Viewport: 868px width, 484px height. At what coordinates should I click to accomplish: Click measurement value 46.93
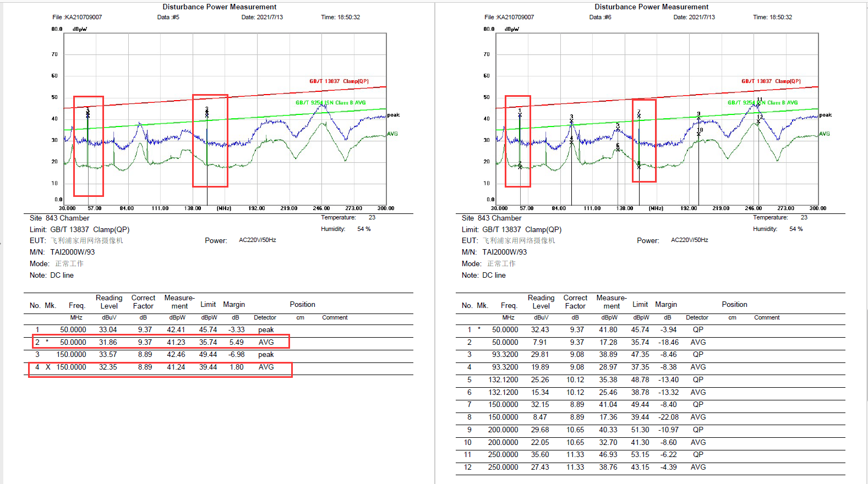click(608, 454)
